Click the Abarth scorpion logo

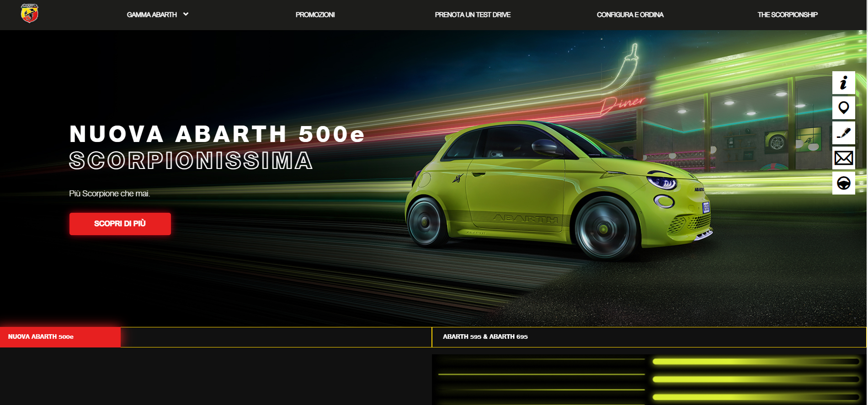29,14
